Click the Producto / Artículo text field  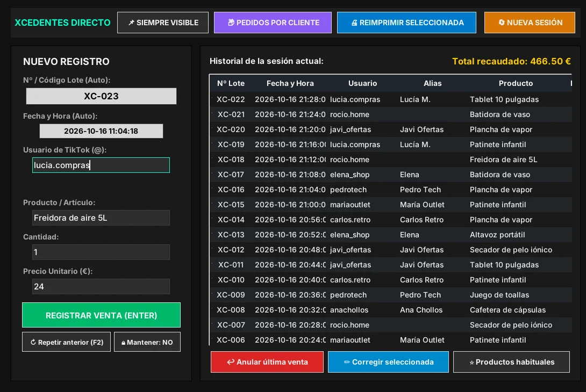101,217
